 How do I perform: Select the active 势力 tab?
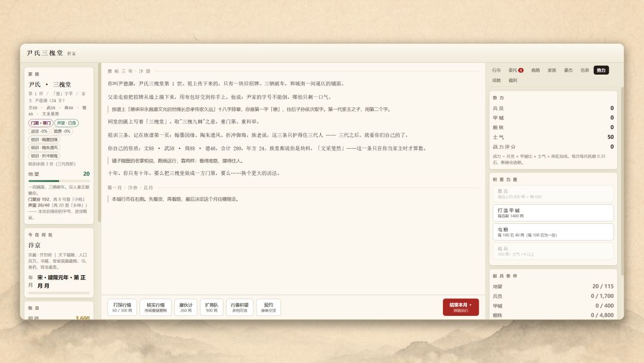(x=601, y=70)
